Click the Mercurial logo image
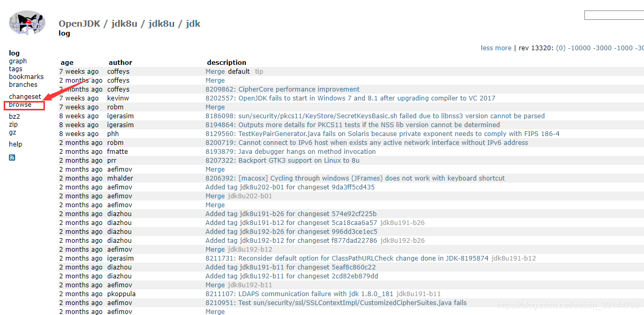Screen dimensions: 644x315 (x=27, y=24)
